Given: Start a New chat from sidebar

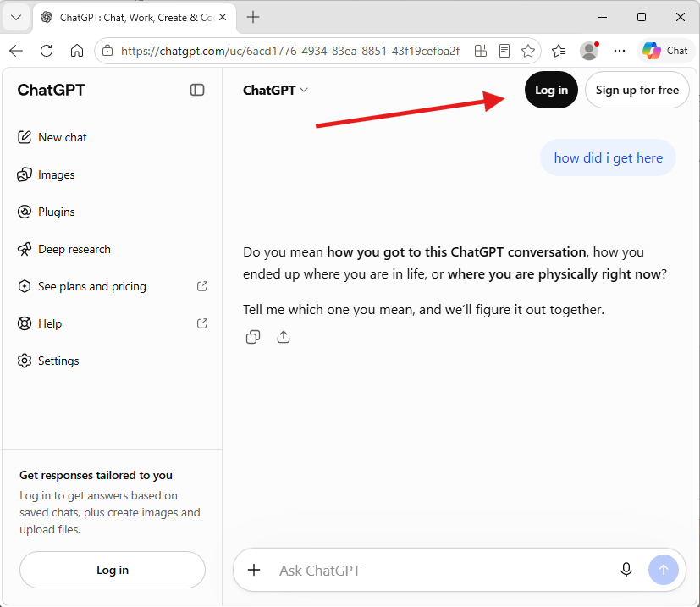Looking at the screenshot, I should coord(52,137).
